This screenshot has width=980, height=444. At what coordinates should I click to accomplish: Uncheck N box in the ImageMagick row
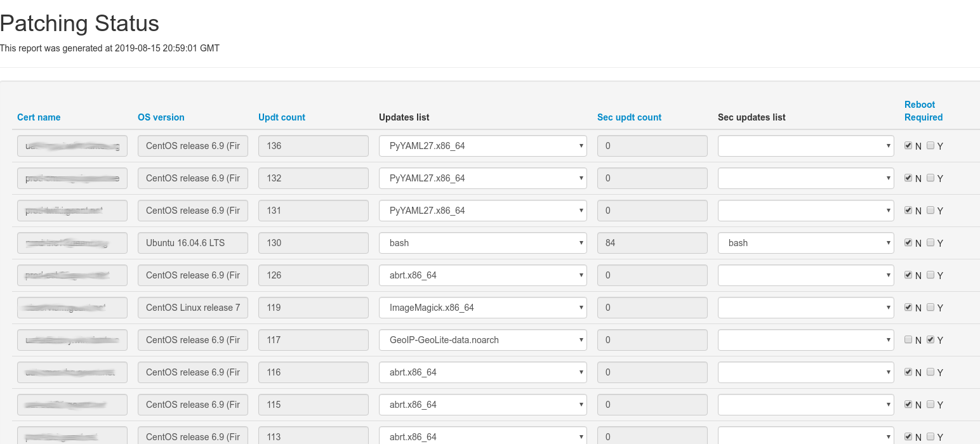pos(908,307)
